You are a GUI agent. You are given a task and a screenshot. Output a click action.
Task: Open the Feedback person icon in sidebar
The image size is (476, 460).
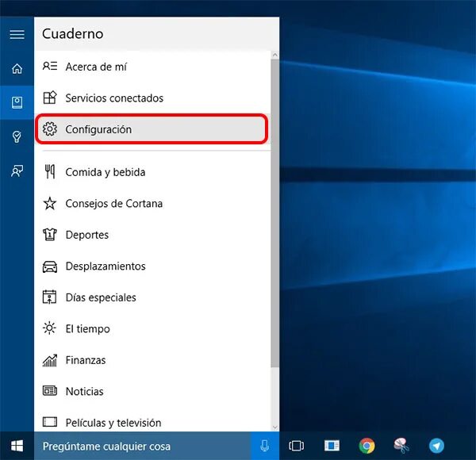tap(17, 171)
